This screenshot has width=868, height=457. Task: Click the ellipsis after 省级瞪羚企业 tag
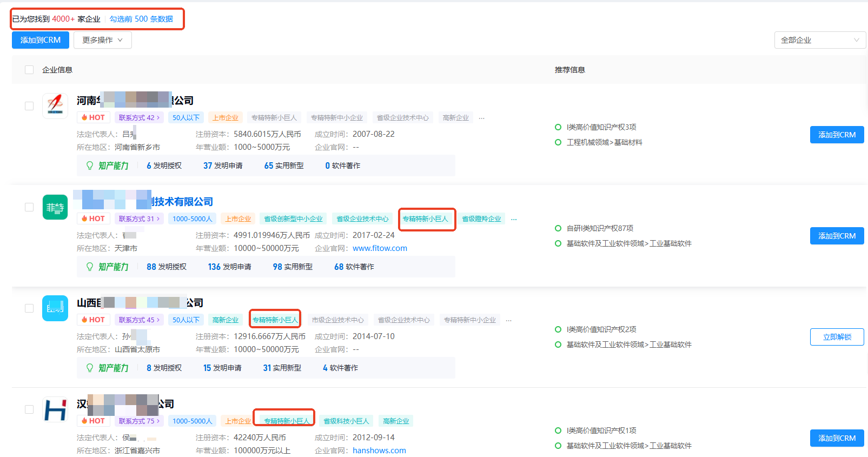514,219
